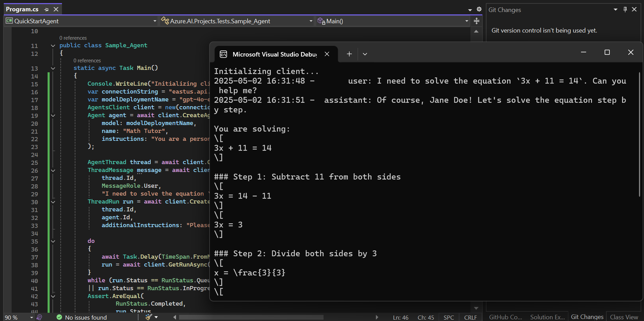This screenshot has height=321, width=644.
Task: Close the Git Changes panel
Action: [x=634, y=10]
